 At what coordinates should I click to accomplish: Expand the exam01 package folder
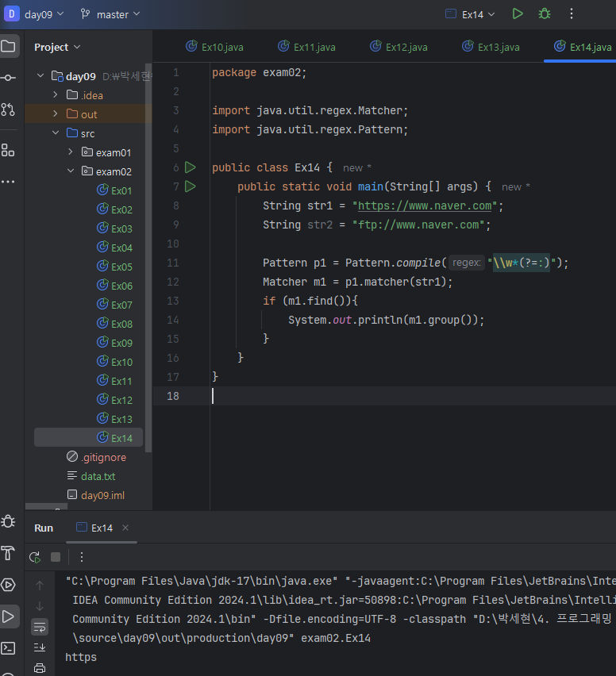[70, 152]
